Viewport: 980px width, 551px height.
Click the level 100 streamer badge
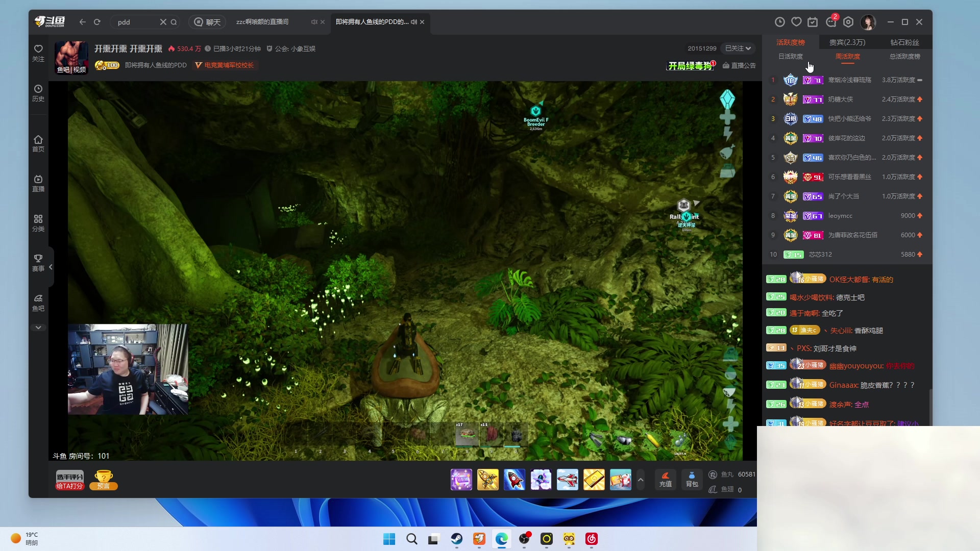[x=107, y=65]
